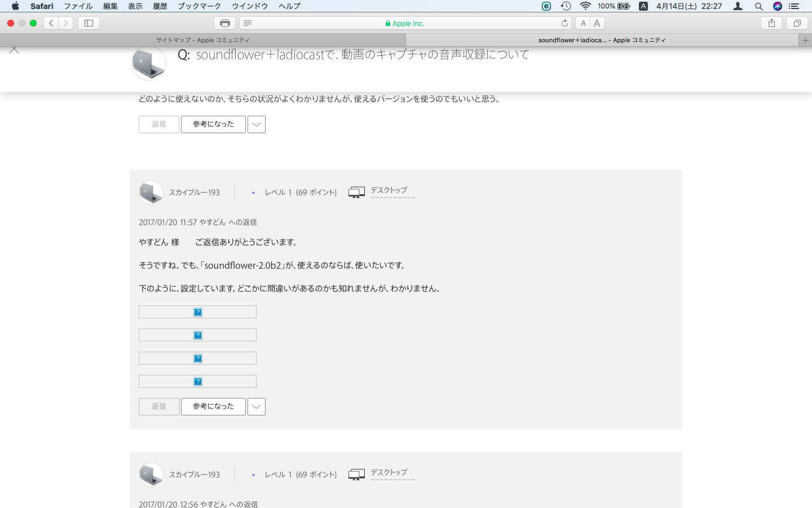This screenshot has height=508, width=812.
Task: Click the desktop computer icon in the 11:57 reply
Action: (x=356, y=192)
